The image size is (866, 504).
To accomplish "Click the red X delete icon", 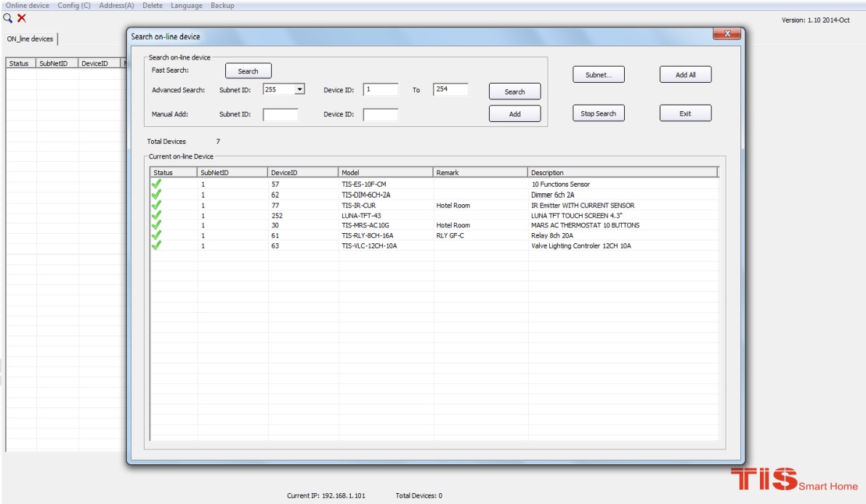I will click(x=22, y=18).
